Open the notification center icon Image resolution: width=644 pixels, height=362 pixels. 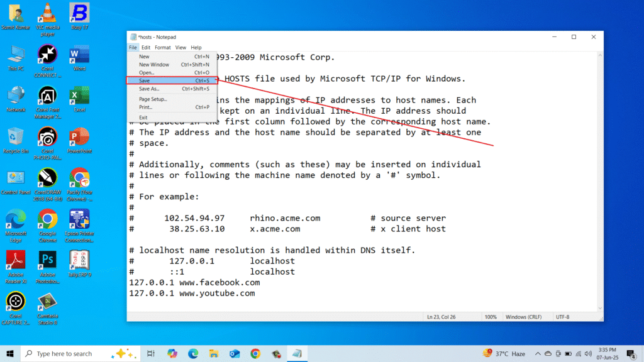tap(631, 354)
